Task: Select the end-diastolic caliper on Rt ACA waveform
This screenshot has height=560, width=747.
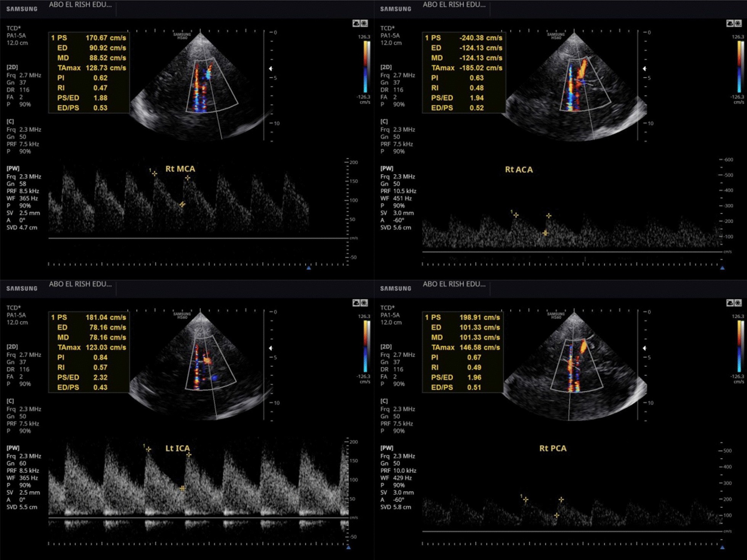Action: [x=545, y=233]
